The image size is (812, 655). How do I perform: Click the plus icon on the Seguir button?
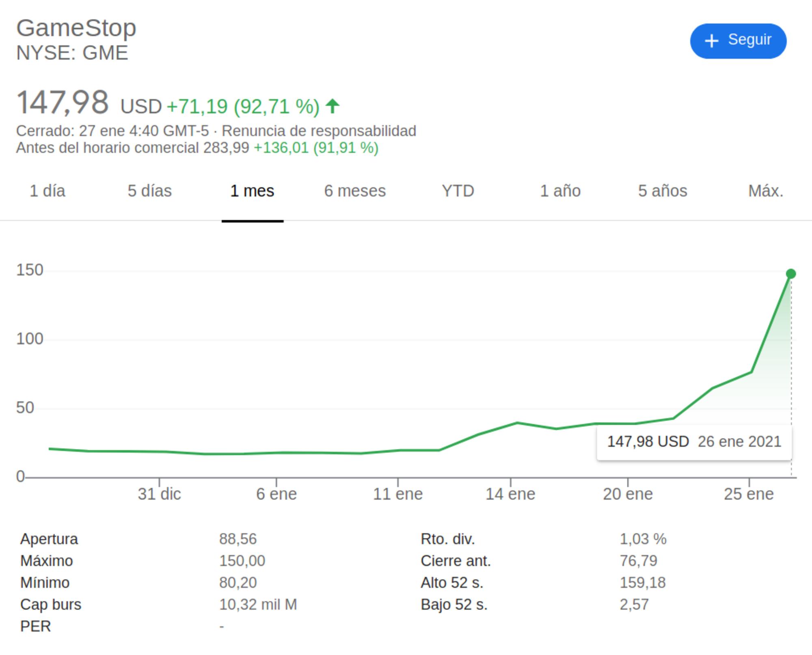coord(711,41)
